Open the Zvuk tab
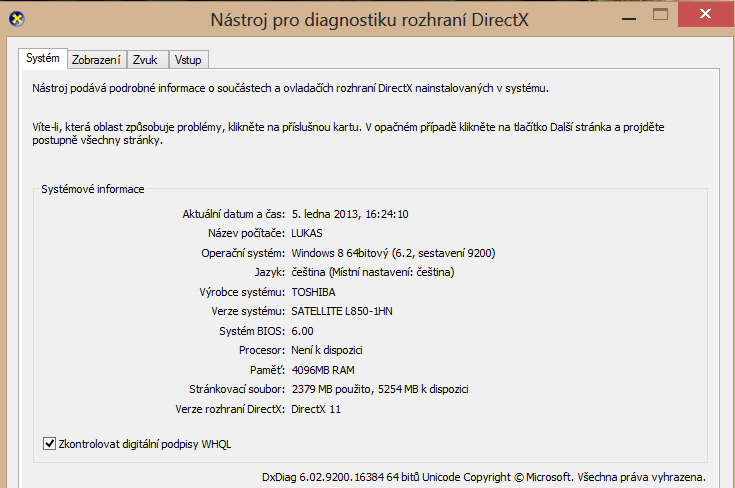 click(x=147, y=60)
